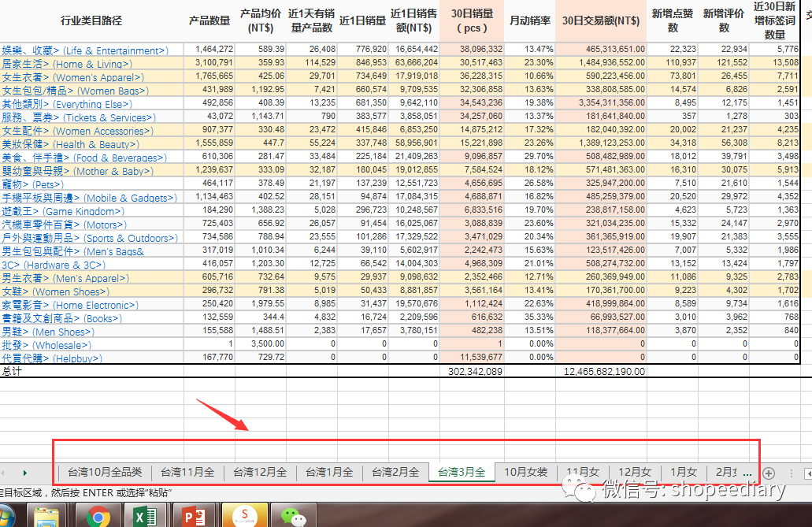Switch to the 台湾1月全 sheet tab
Screen dimensions: 812x527
(x=329, y=472)
